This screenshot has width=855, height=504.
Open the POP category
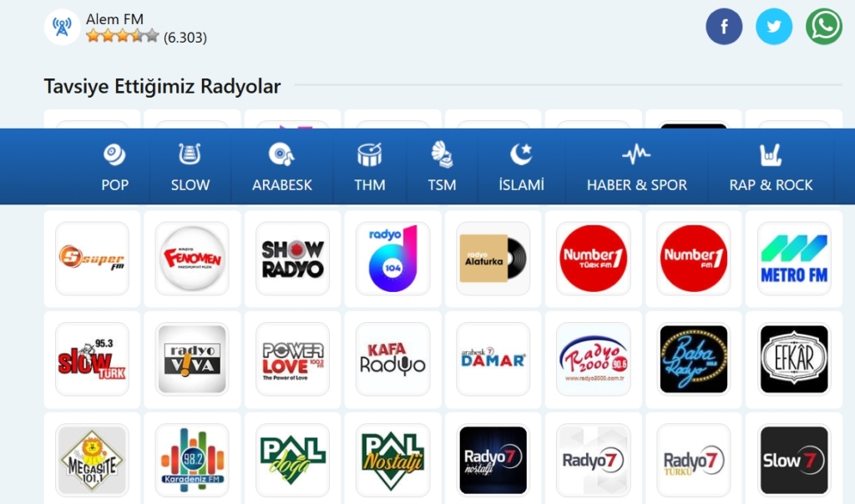[114, 167]
